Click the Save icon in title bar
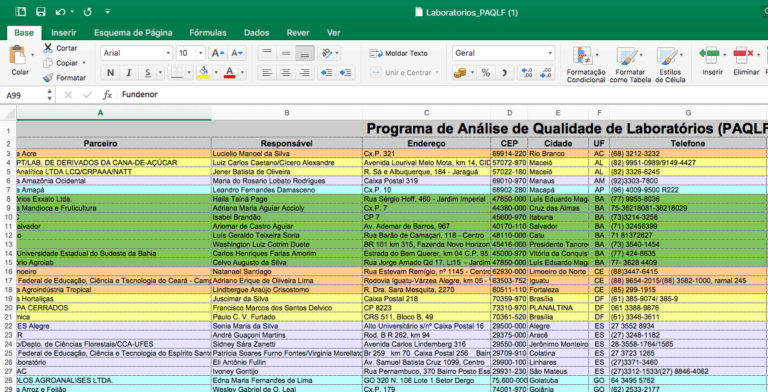 coord(41,12)
